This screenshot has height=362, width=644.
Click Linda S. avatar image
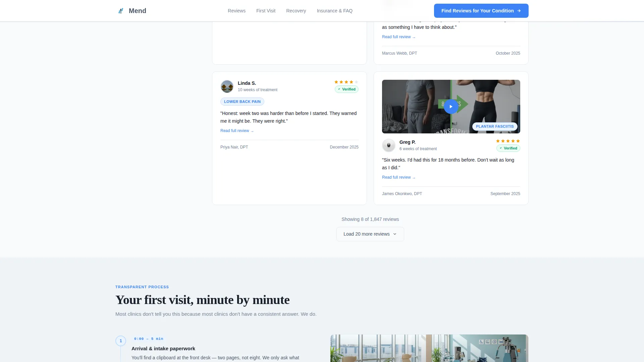(x=227, y=86)
